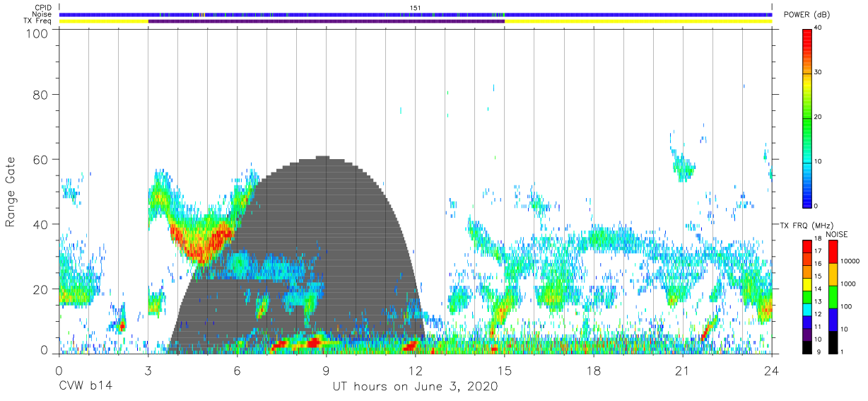This screenshot has height=401, width=868.
Task: Click the x-axis tick label "12"
Action: pos(415,370)
